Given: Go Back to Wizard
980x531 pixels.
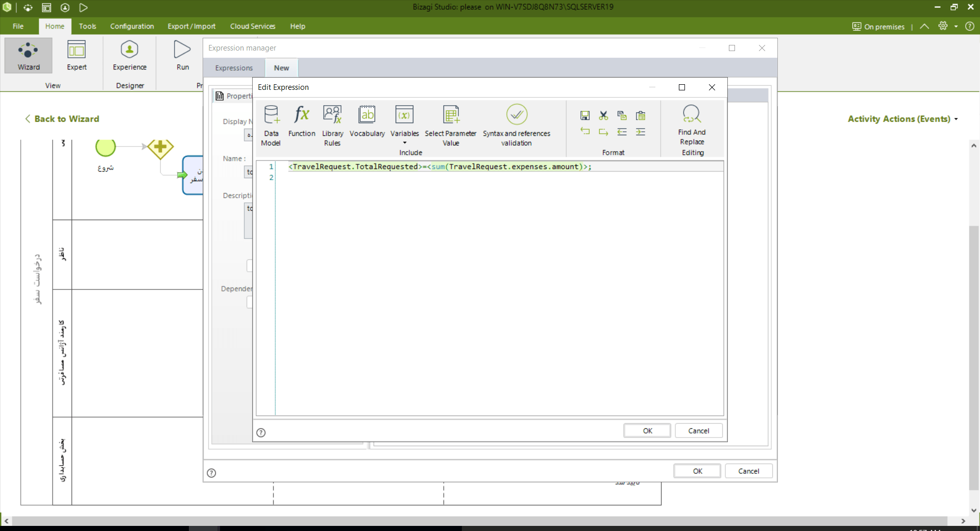Looking at the screenshot, I should [62, 118].
